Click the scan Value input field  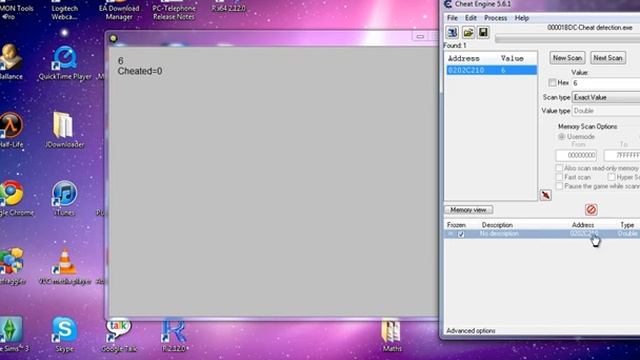point(606,83)
